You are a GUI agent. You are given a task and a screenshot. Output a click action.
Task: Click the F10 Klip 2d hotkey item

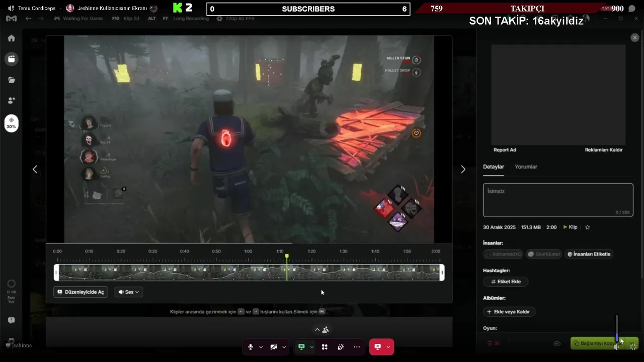[125, 19]
